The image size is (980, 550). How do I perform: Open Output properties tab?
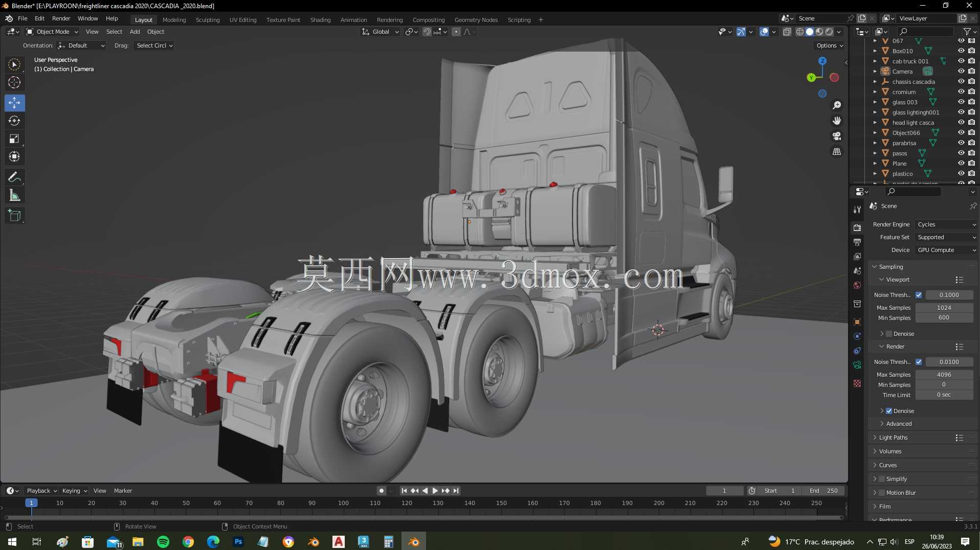[857, 242]
